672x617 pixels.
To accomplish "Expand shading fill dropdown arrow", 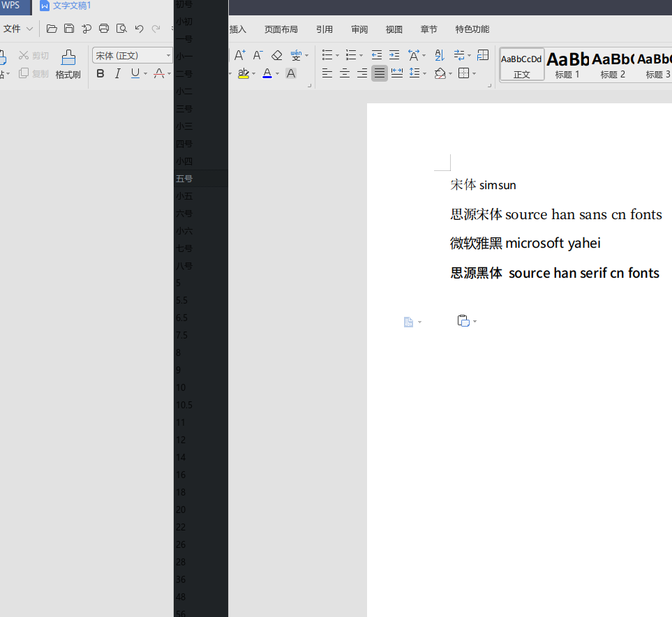I will click(450, 74).
